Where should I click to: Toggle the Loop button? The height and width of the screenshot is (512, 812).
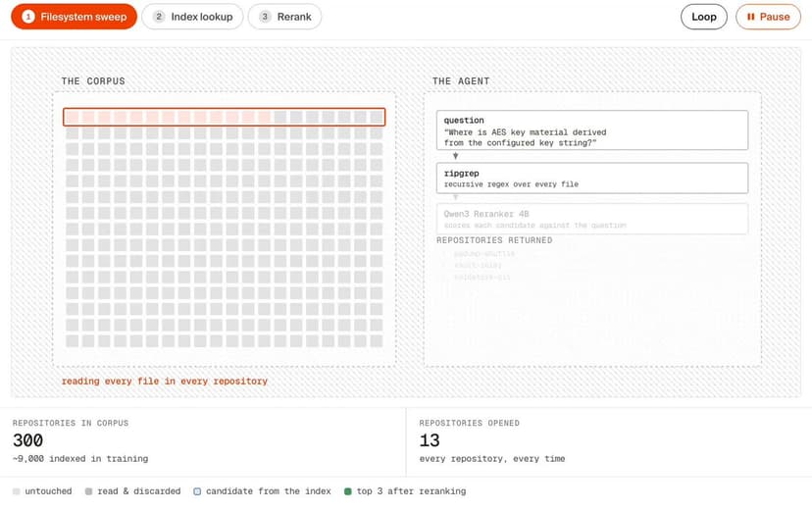704,17
